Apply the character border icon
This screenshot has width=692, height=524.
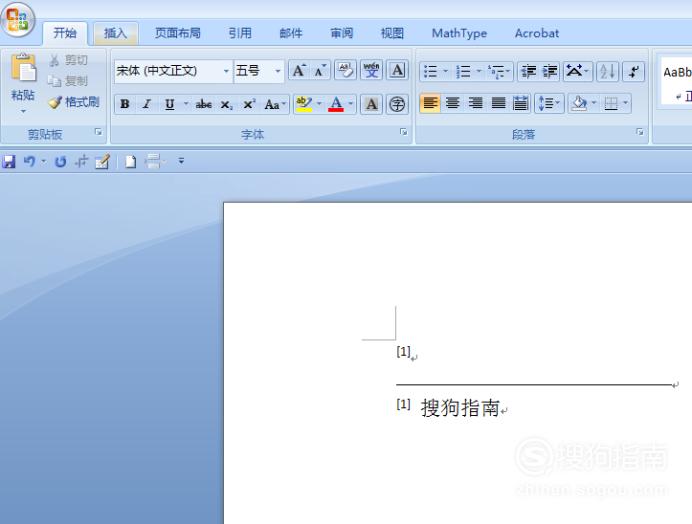click(398, 71)
